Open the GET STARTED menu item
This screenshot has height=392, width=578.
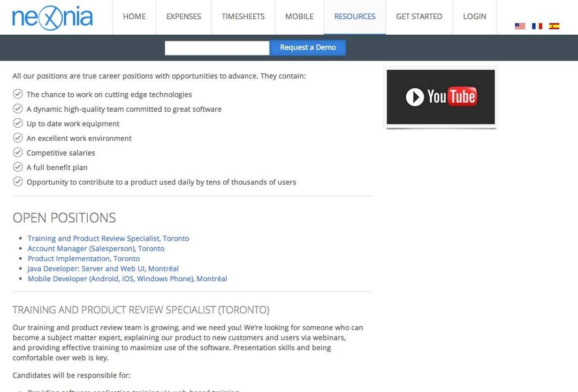(419, 17)
